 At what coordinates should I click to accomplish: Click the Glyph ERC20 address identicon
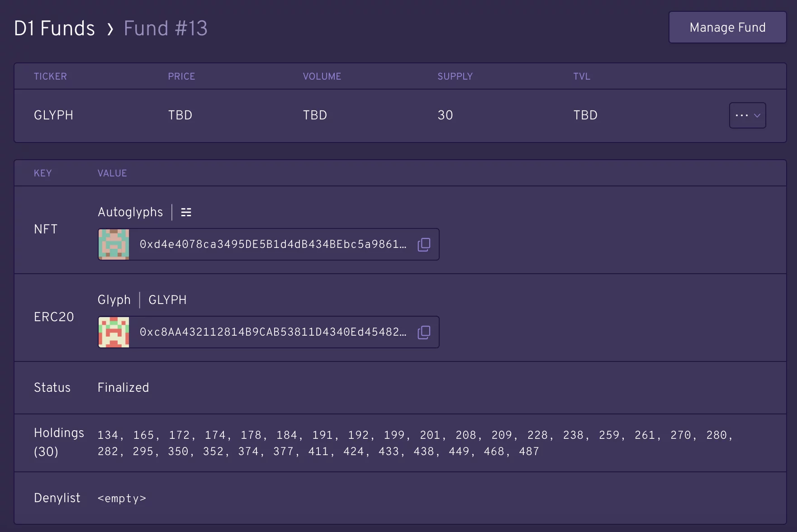pyautogui.click(x=114, y=332)
